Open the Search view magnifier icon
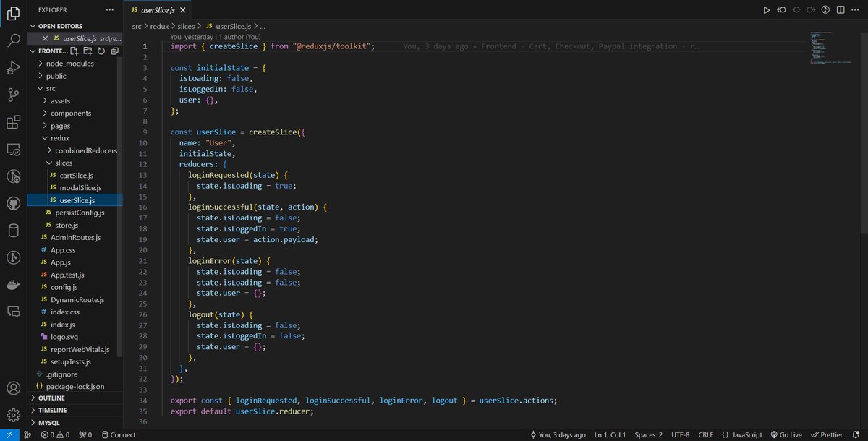This screenshot has height=441, width=868. [x=13, y=40]
